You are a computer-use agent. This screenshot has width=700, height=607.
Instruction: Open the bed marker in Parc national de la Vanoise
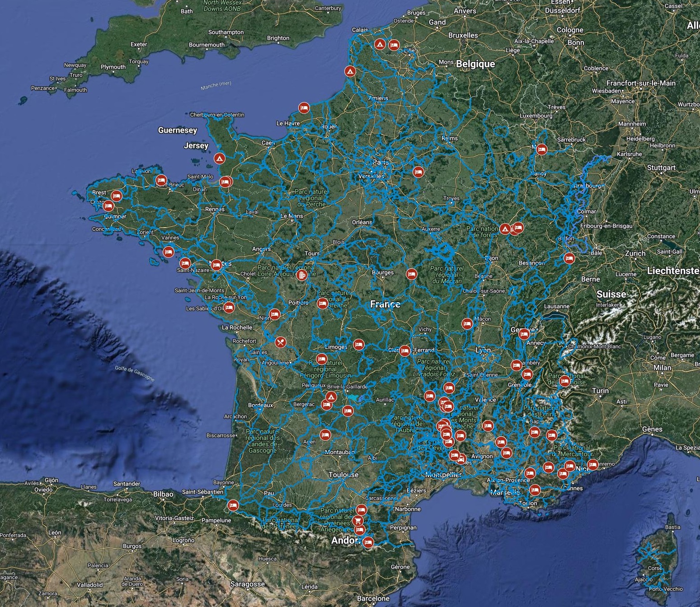point(564,381)
